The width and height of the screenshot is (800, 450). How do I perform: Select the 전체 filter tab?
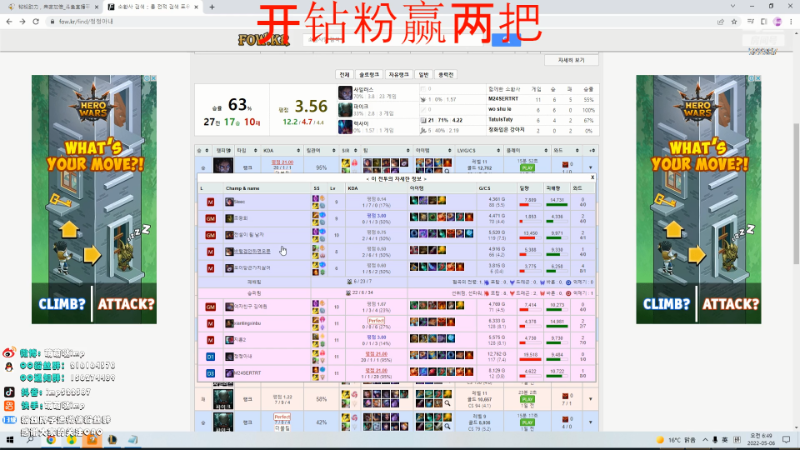click(344, 74)
